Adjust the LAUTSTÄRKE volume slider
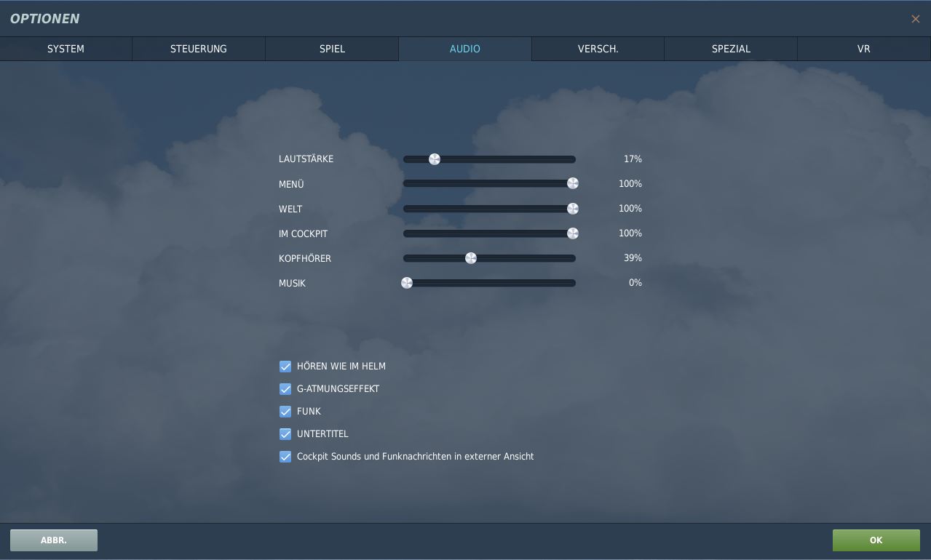This screenshot has height=560, width=931. point(435,159)
